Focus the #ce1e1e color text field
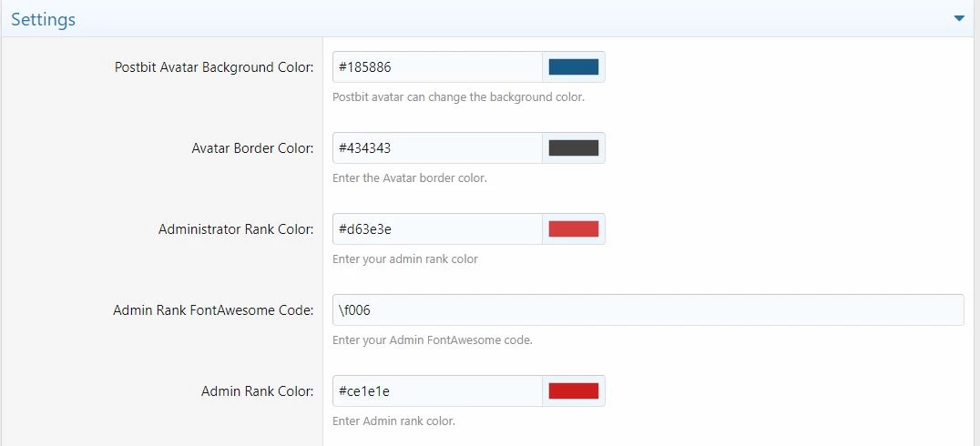 [437, 391]
